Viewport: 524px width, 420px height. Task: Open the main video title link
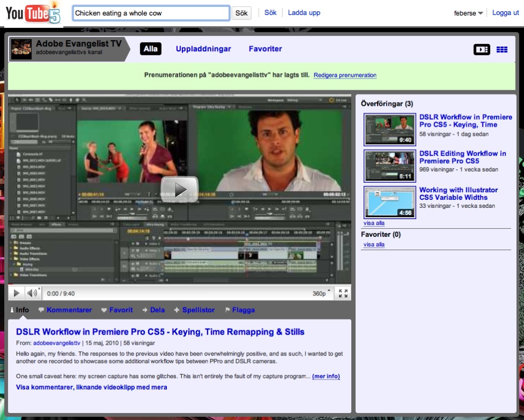click(160, 332)
